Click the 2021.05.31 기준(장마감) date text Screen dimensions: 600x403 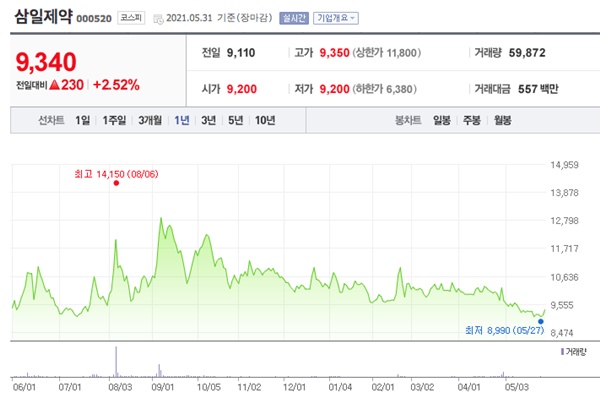[x=219, y=18]
